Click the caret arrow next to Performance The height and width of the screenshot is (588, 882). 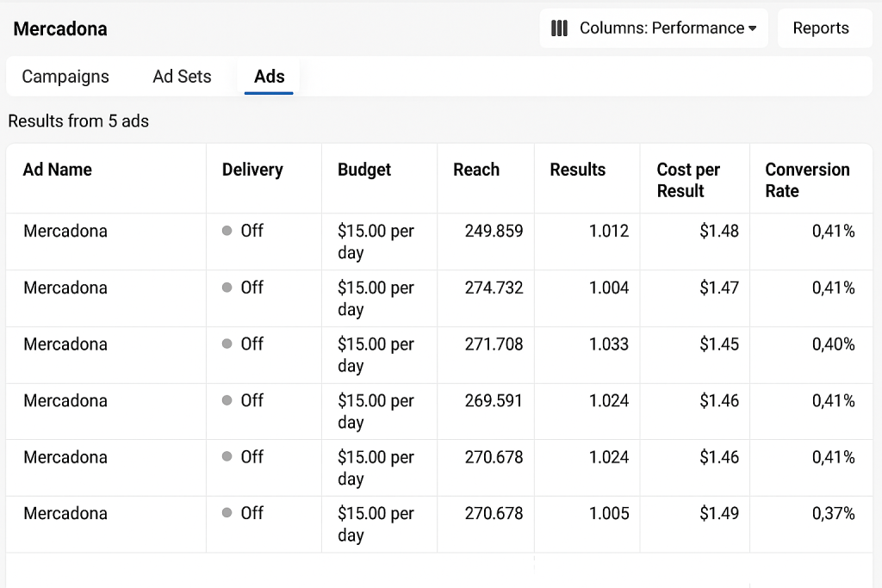(x=752, y=28)
